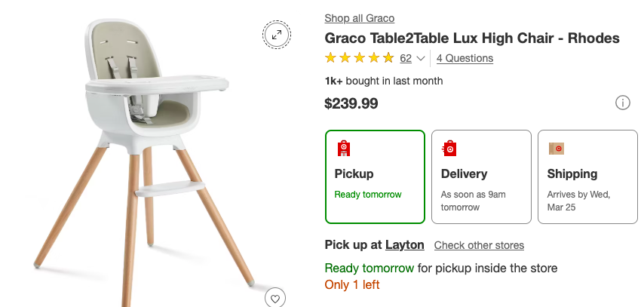Follow the Shop all Graco link
Viewport: 644px width, 307px height.
point(359,18)
